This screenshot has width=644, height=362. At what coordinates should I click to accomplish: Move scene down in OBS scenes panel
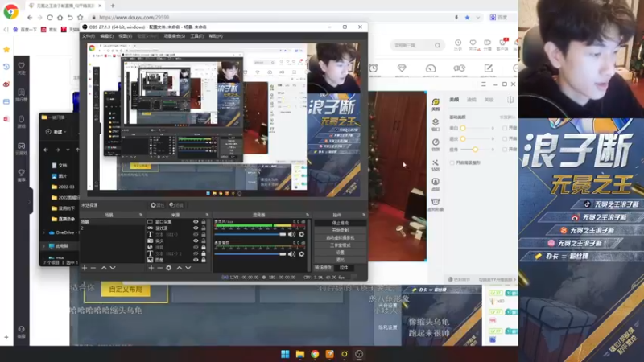(x=113, y=268)
